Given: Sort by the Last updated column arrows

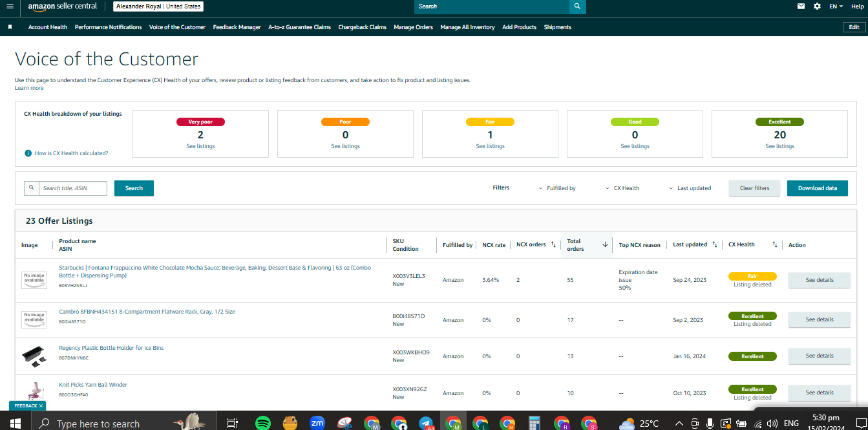Looking at the screenshot, I should tap(715, 244).
